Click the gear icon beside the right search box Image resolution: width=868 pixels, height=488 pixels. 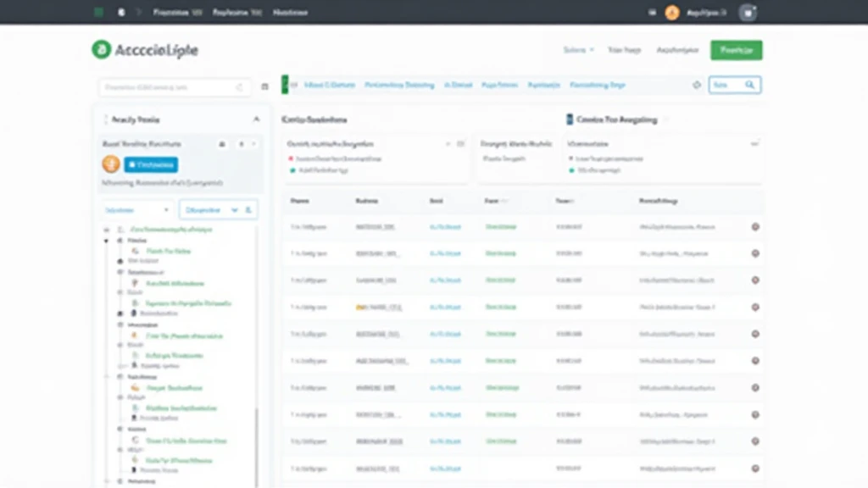[x=697, y=86]
